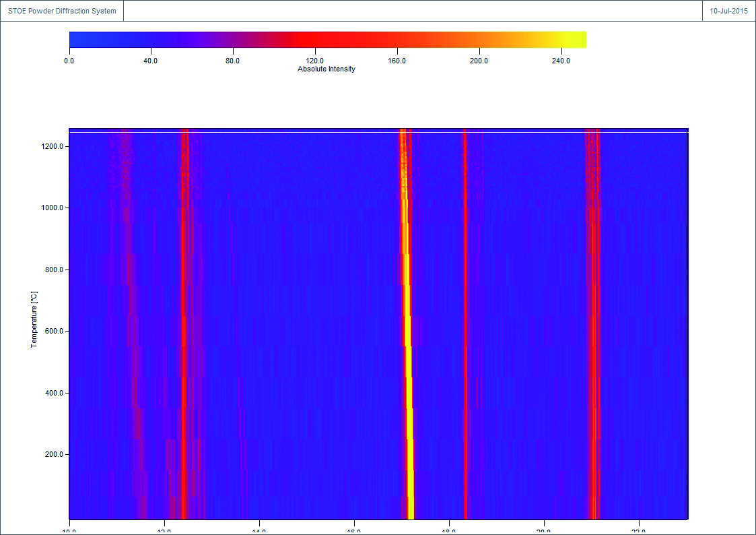Screen dimensions: 756x535
Task: Click the white horizontal marker line in heatmap
Action: coord(379,132)
